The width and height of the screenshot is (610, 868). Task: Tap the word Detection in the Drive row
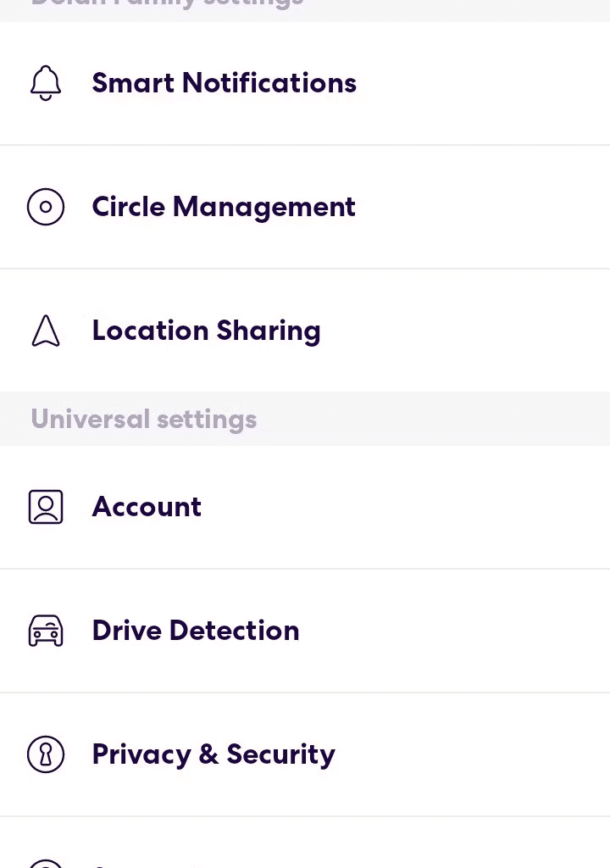click(x=234, y=631)
